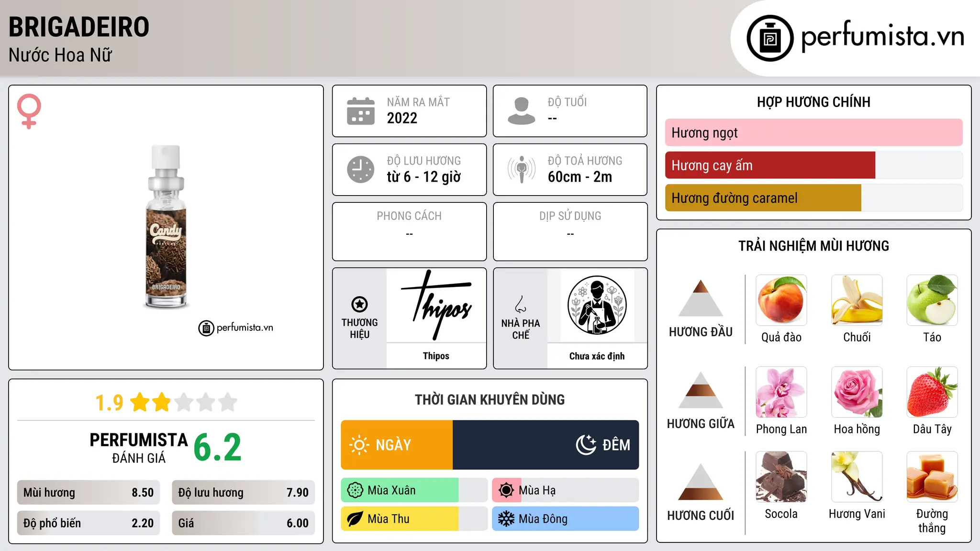Click the Chưa xác định perfumer label
Screen dimensions: 980x551
click(597, 356)
